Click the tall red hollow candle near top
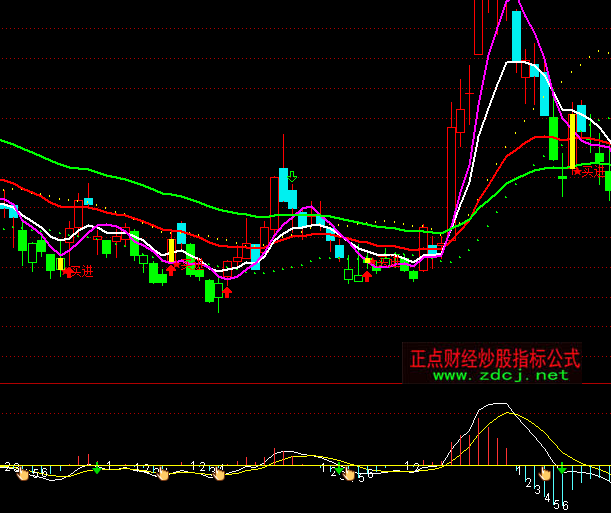Screen dimensions: 611x513 point(480,25)
